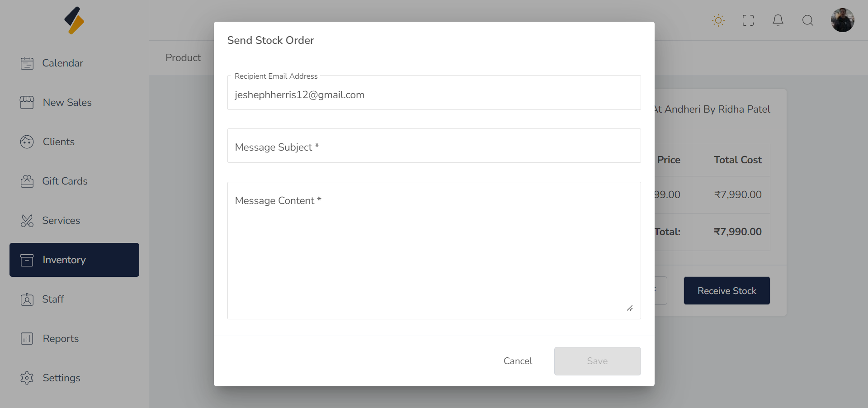Click the textarea resize handle
The height and width of the screenshot is (408, 868).
(630, 308)
